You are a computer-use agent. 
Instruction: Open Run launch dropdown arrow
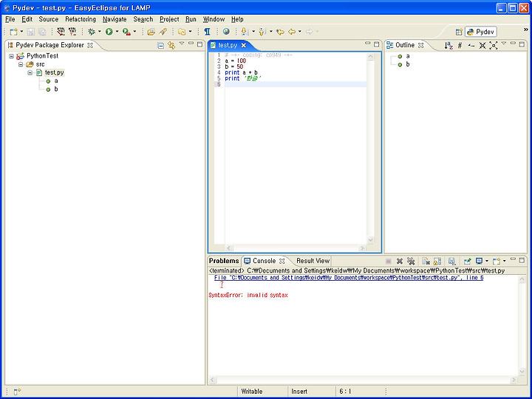pos(117,32)
